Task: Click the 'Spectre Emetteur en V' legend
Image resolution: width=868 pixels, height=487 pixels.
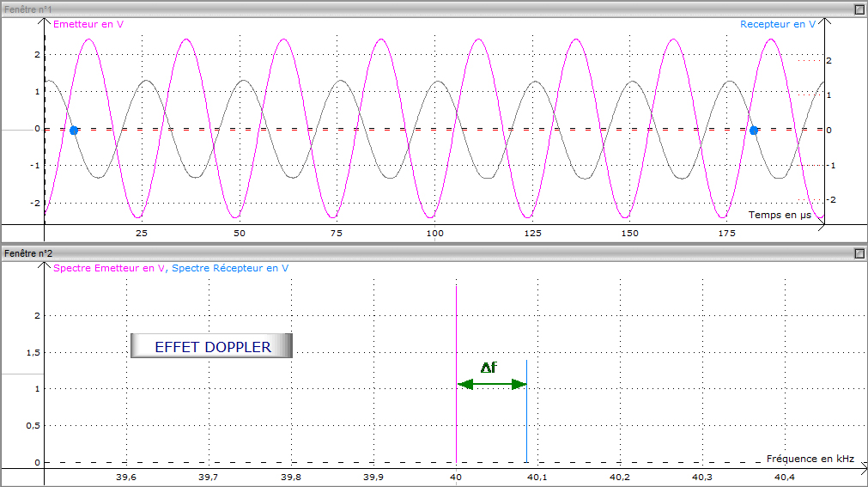Action: tap(109, 268)
